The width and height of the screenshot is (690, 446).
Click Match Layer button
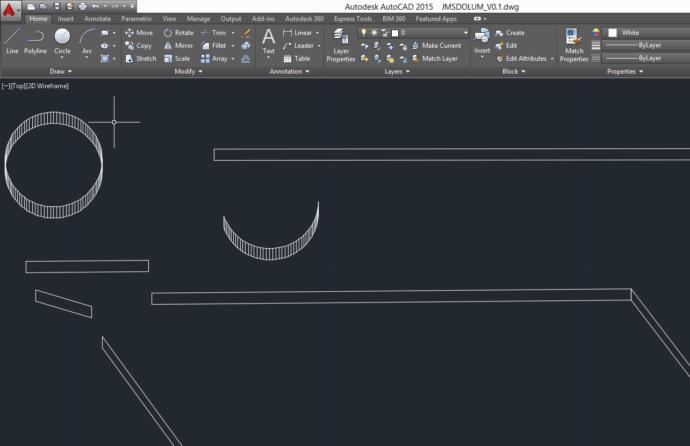(x=435, y=58)
